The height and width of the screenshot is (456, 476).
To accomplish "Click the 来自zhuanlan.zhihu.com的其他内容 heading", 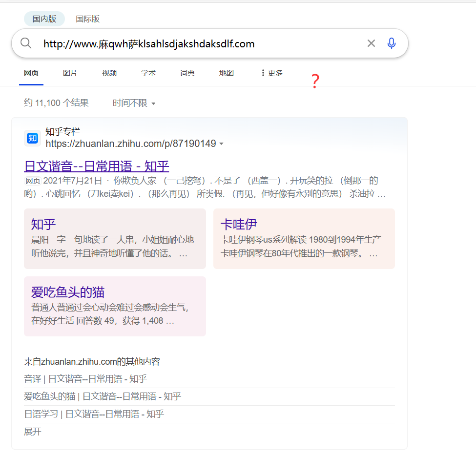I will coord(92,362).
